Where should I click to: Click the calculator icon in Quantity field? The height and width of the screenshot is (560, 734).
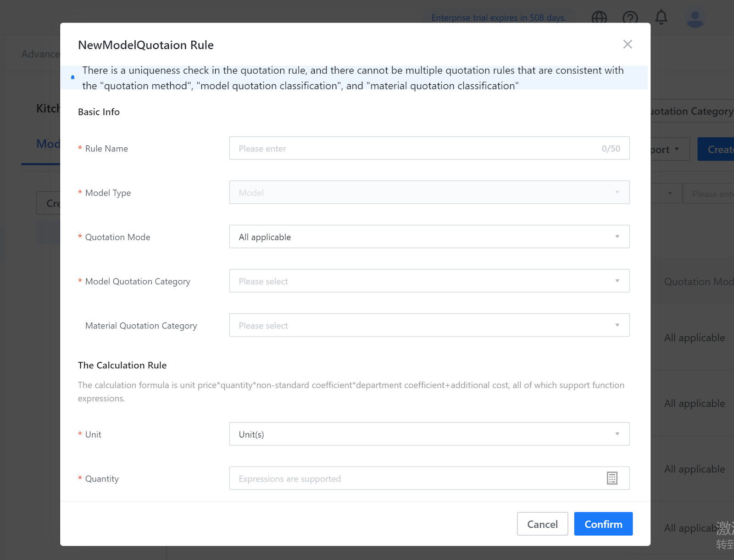(612, 478)
